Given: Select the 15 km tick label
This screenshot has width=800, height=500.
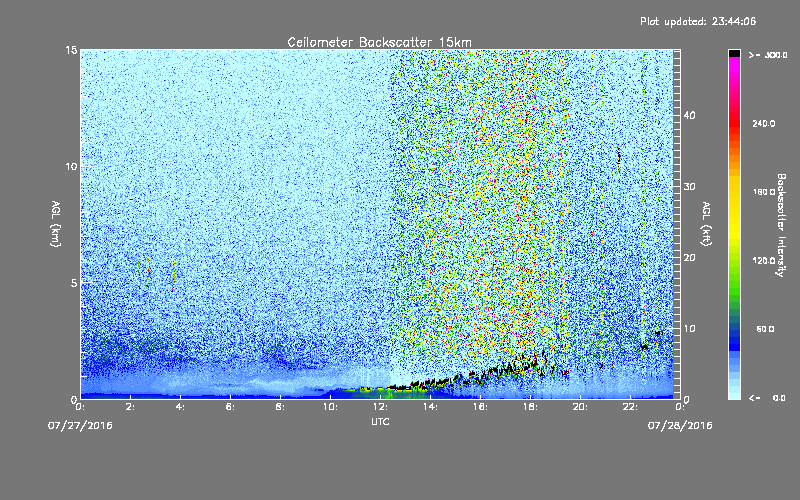Looking at the screenshot, I should [71, 50].
